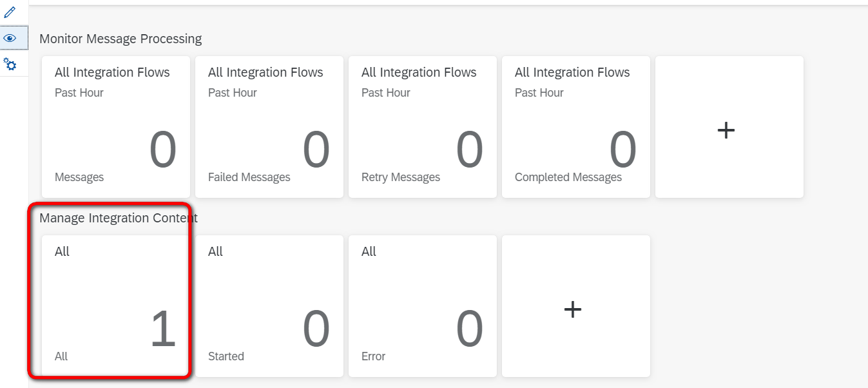The height and width of the screenshot is (388, 868).
Task: Click Past Hour label on Completed Messages tile
Action: point(539,93)
